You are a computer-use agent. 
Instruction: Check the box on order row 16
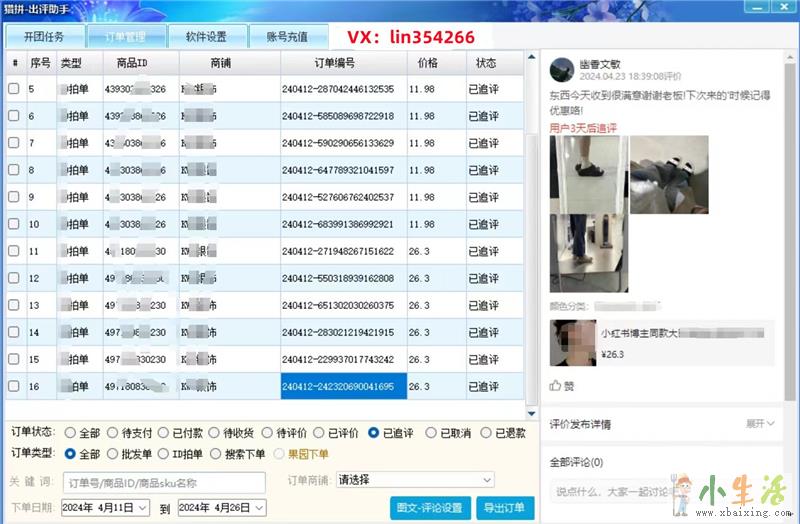coord(14,386)
